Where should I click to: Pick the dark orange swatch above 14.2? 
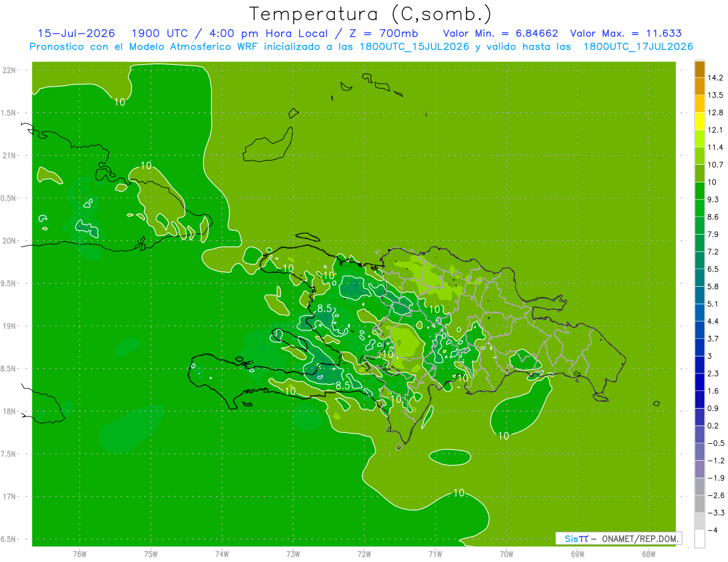point(699,69)
